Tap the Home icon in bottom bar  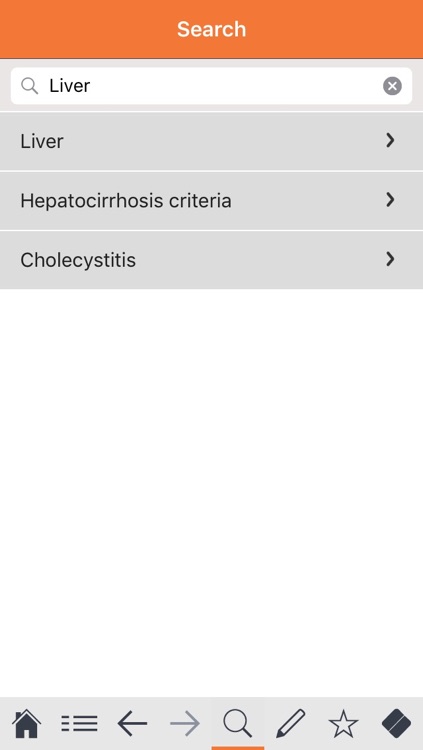click(27, 723)
